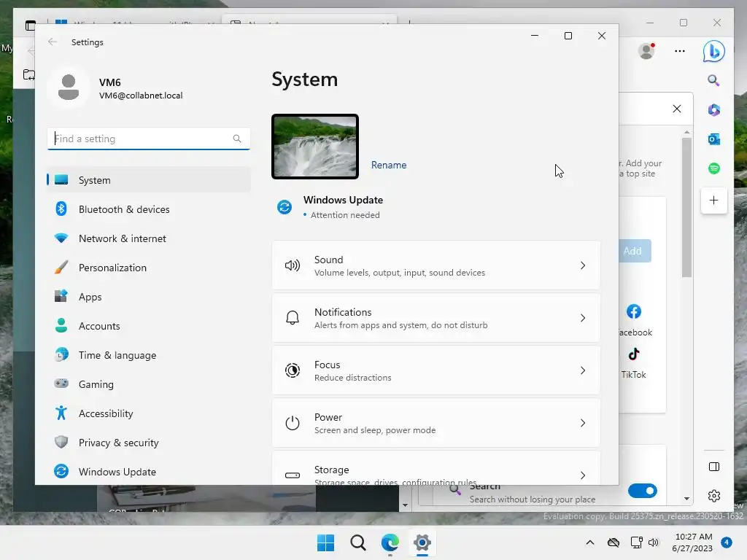This screenshot has height=560, width=747.
Task: Open Windows Update from sidebar
Action: point(149,472)
